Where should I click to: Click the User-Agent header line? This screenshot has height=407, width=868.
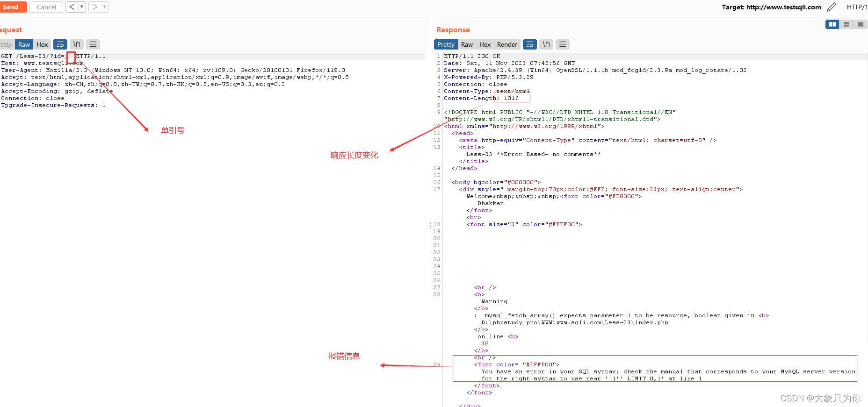pyautogui.click(x=173, y=70)
